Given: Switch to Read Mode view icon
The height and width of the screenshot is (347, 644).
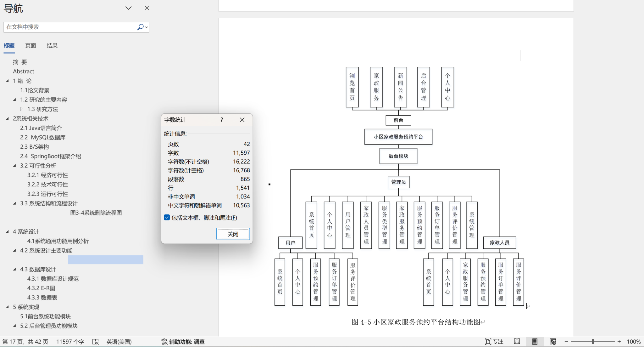Looking at the screenshot, I should (517, 342).
